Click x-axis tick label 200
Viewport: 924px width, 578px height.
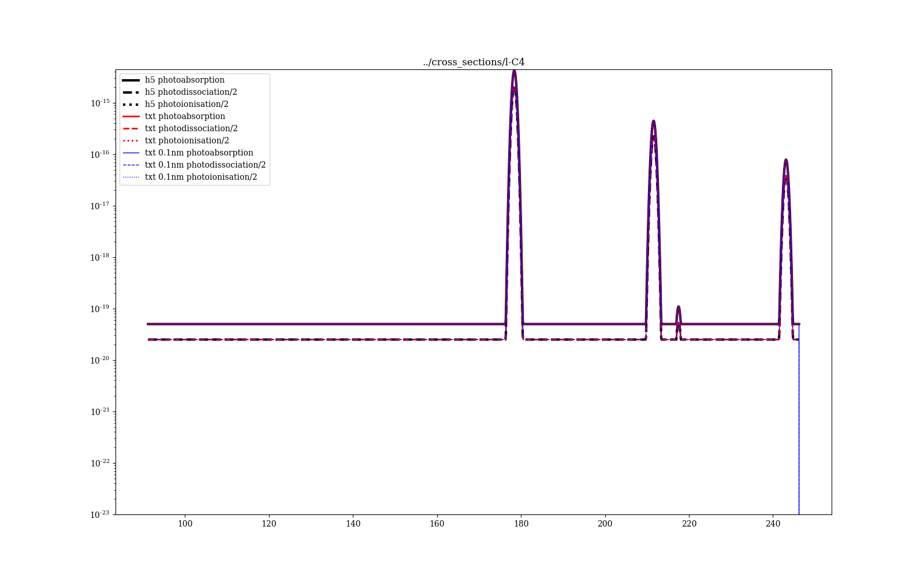click(605, 524)
